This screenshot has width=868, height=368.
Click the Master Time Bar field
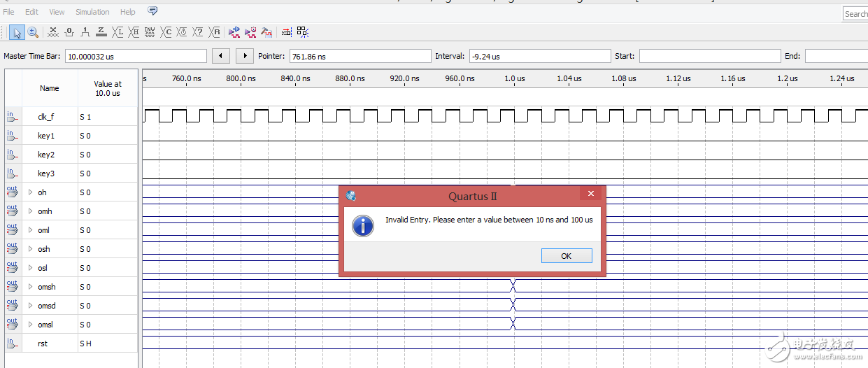click(x=136, y=56)
